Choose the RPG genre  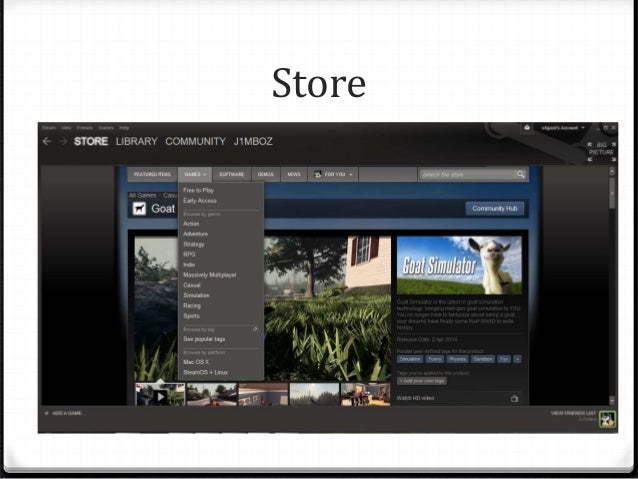[x=190, y=254]
